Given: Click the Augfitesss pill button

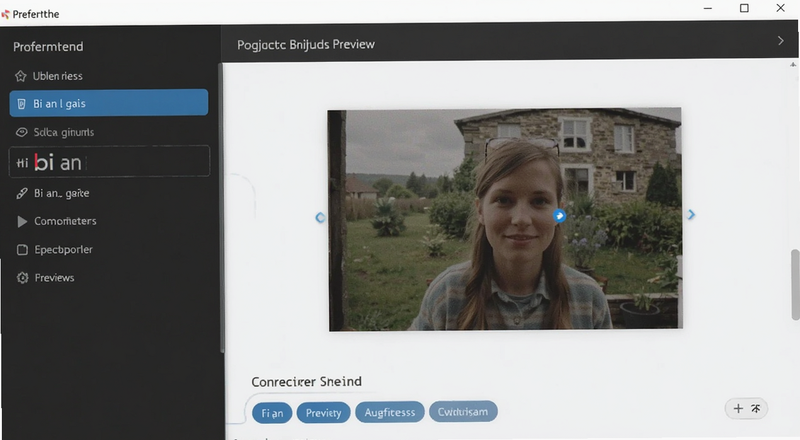Looking at the screenshot, I should [x=390, y=412].
